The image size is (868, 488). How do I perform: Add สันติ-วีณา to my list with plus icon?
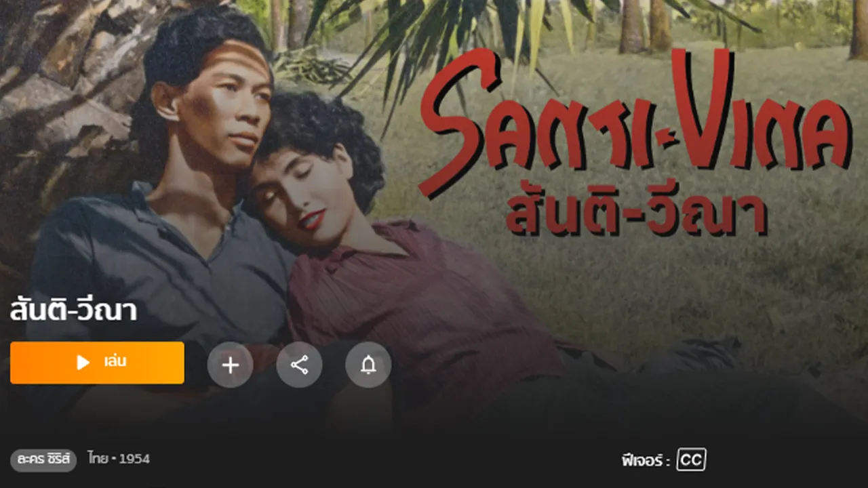click(x=231, y=365)
